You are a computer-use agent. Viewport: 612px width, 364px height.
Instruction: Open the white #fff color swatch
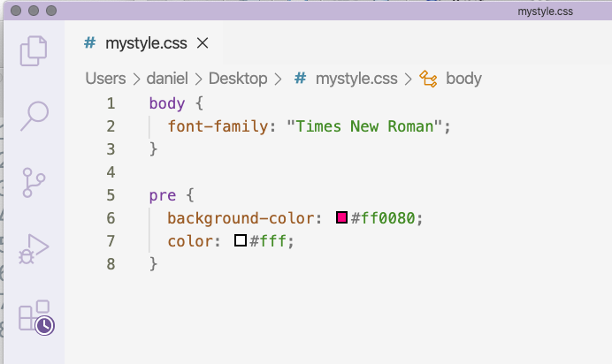[x=241, y=240]
